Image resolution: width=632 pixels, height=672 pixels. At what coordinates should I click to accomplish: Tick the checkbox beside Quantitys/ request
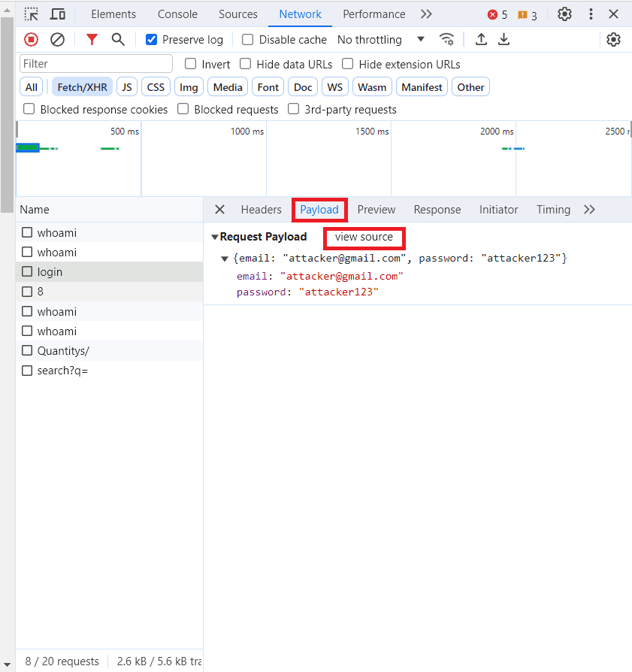coord(27,350)
